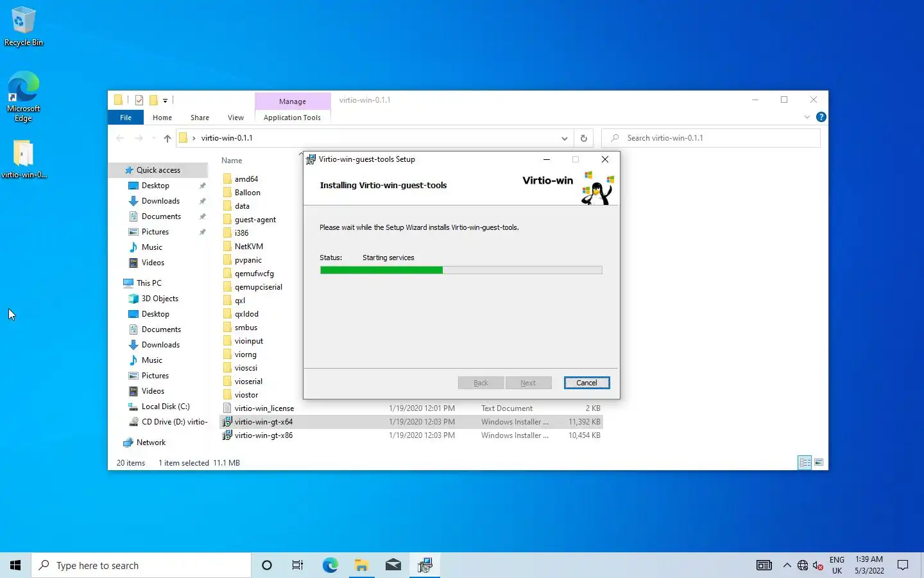Viewport: 924px width, 578px height.
Task: Open Pictures under Quick access
Action: click(155, 232)
